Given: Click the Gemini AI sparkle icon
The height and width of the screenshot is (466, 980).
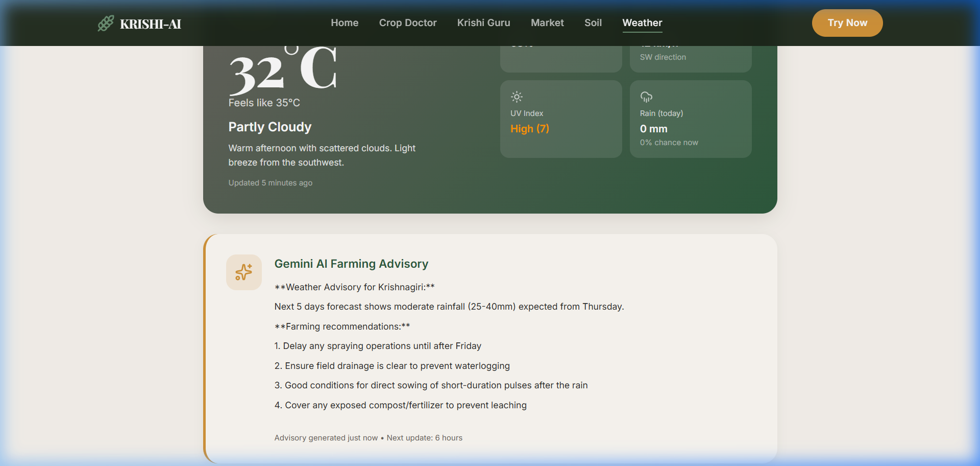Looking at the screenshot, I should [244, 272].
